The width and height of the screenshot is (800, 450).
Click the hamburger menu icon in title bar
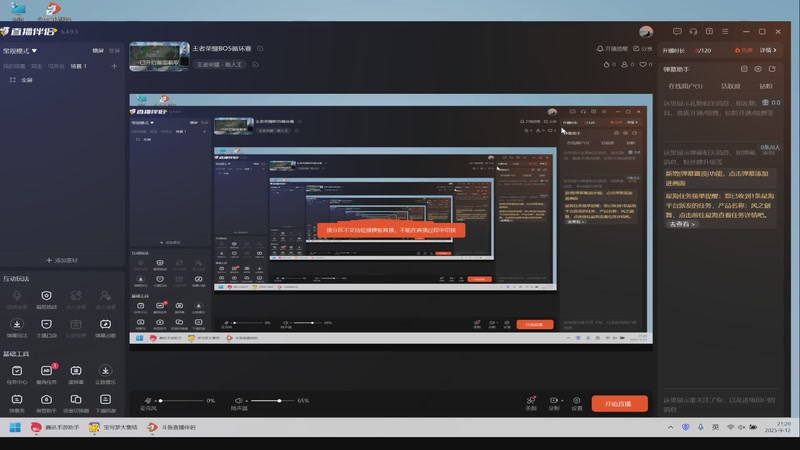[x=725, y=32]
